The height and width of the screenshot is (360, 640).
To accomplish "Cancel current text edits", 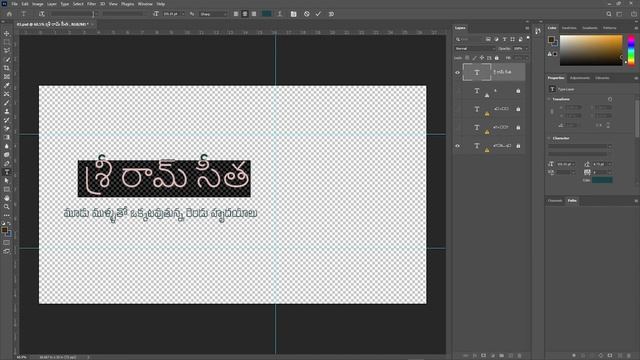I will (x=307, y=14).
